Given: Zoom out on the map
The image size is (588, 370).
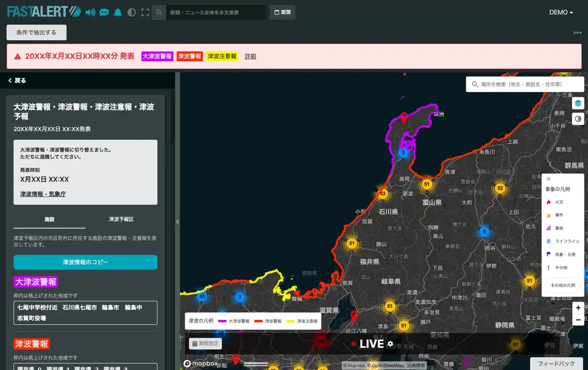Looking at the screenshot, I should (x=578, y=320).
